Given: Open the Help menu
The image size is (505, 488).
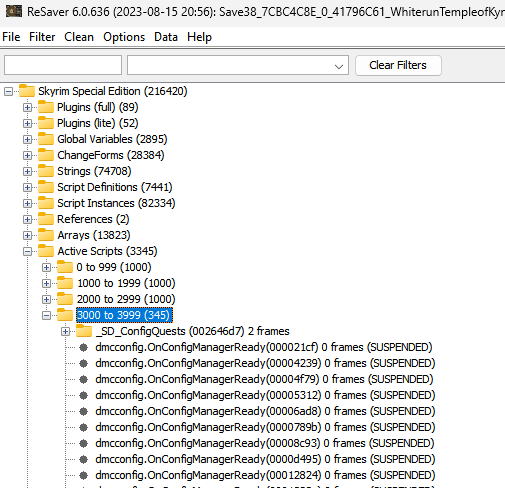Looking at the screenshot, I should pos(199,37).
